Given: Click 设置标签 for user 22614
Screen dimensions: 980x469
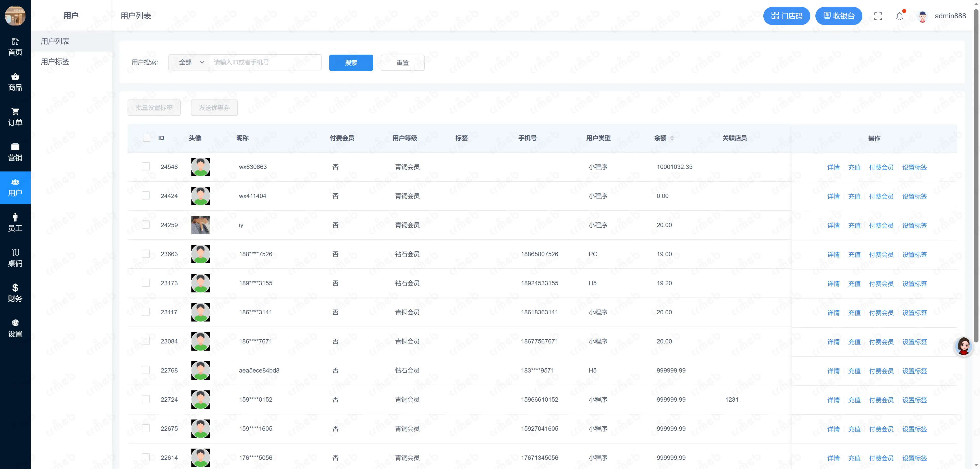Looking at the screenshot, I should [x=915, y=458].
